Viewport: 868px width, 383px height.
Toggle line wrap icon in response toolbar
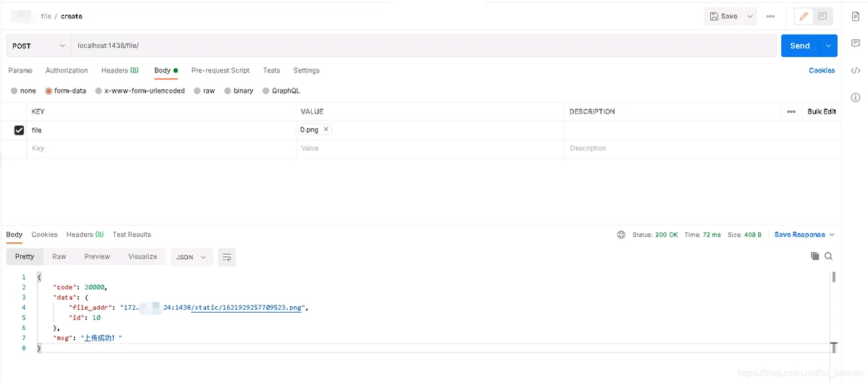coord(227,257)
